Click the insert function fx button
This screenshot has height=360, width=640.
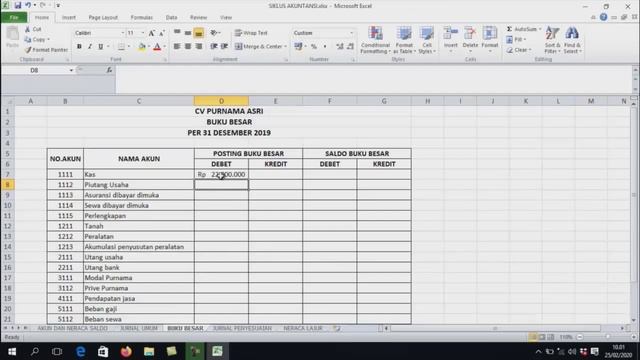pos(109,70)
